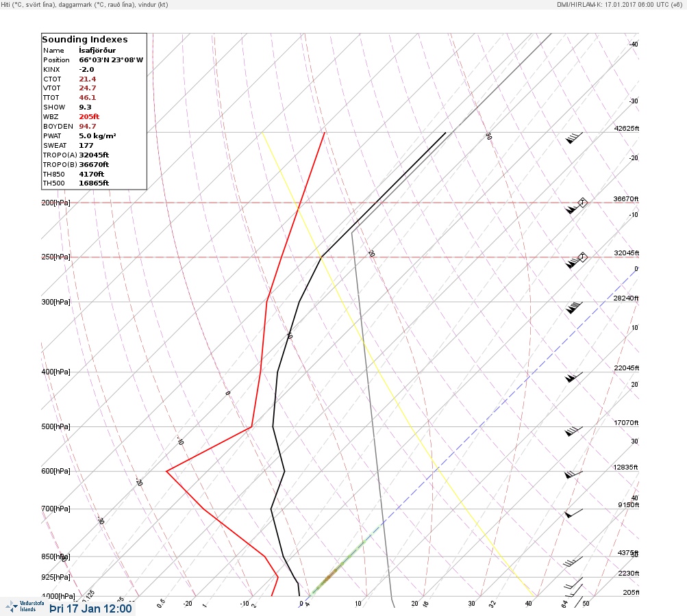Select the SWEAT value 177

click(x=86, y=145)
